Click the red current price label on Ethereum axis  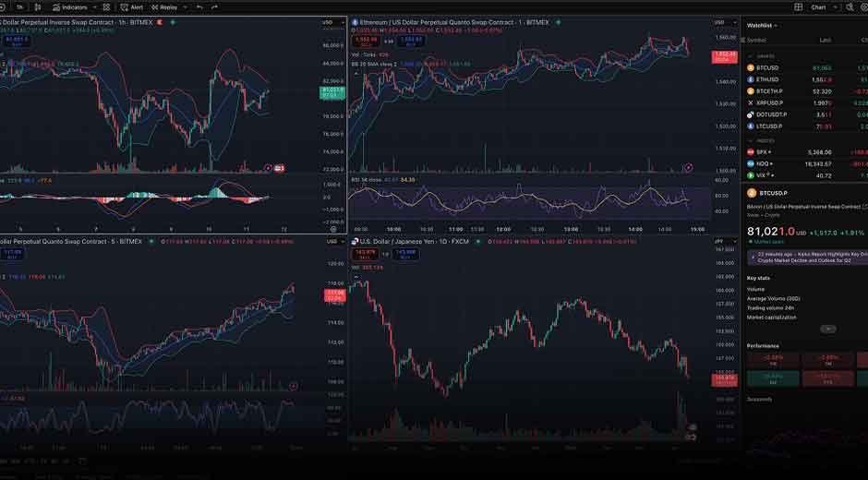(x=724, y=57)
